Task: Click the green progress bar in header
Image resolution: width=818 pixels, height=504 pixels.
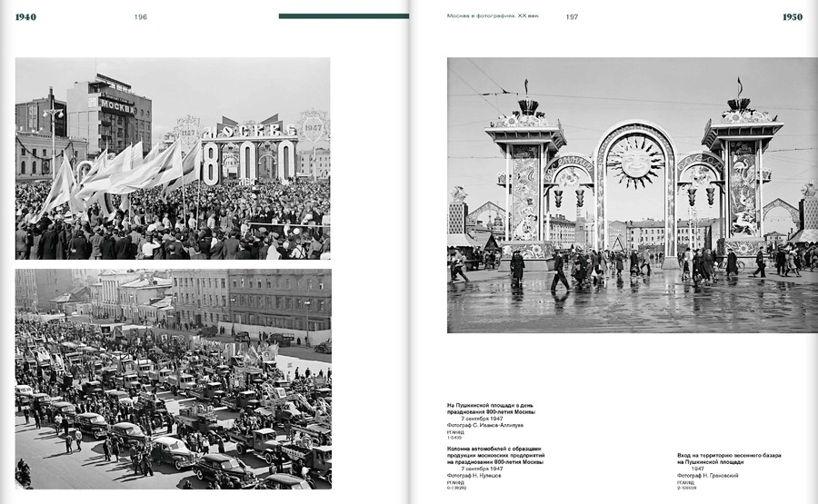Action: 344,16
